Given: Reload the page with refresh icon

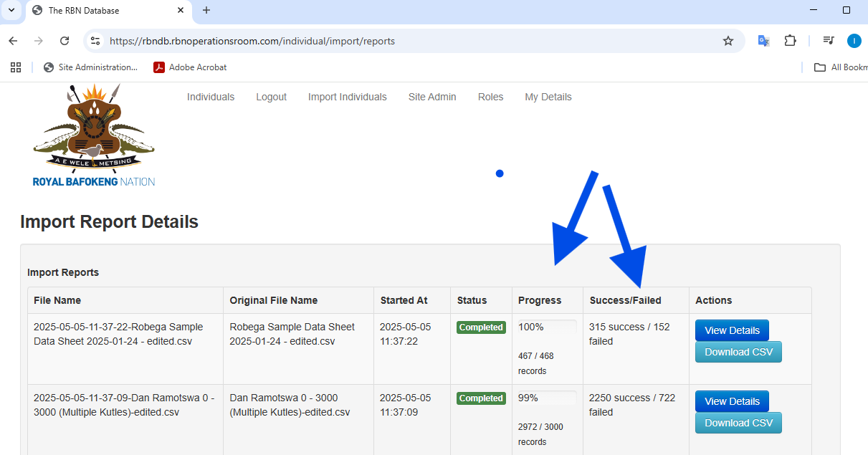Looking at the screenshot, I should 65,41.
